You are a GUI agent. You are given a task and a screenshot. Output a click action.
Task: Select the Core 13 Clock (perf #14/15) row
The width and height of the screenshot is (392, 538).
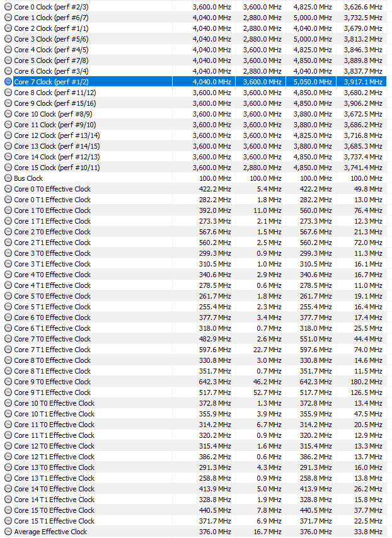click(x=193, y=146)
